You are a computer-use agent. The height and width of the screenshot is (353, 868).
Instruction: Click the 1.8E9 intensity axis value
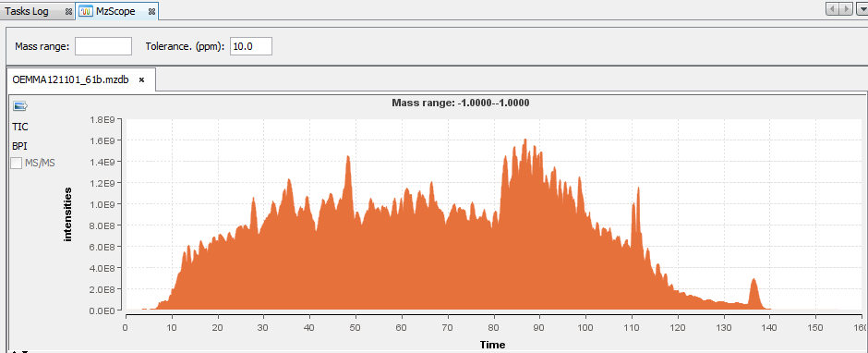click(x=103, y=119)
